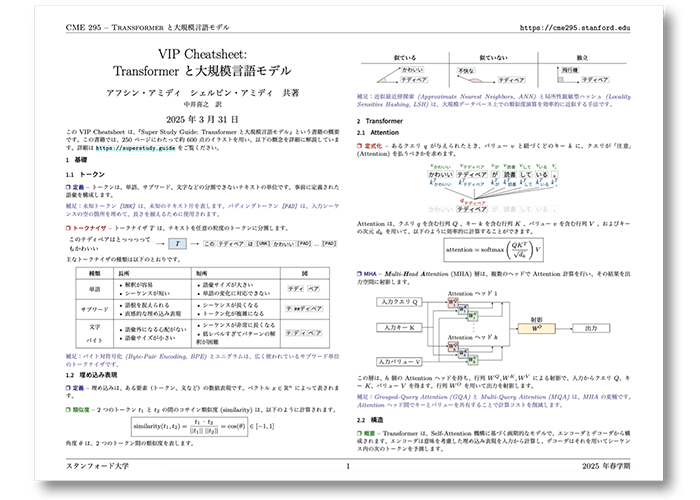This screenshot has width=700, height=500.
Task: Click section heading '2 Transformer'
Action: click(x=380, y=121)
